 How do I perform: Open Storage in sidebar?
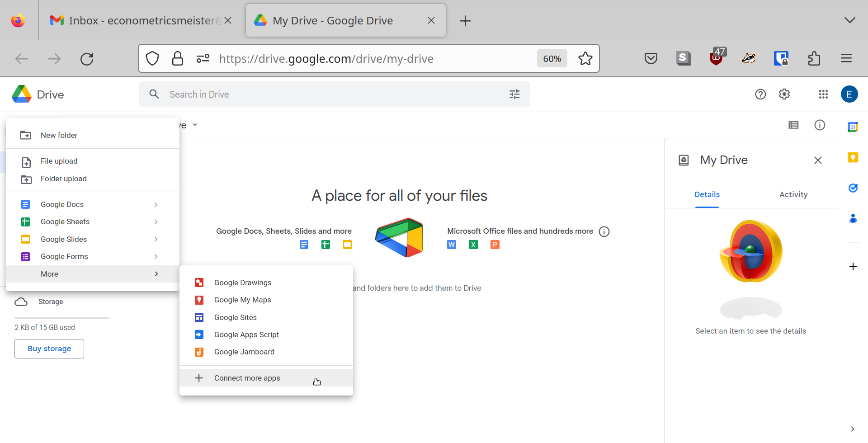(50, 302)
